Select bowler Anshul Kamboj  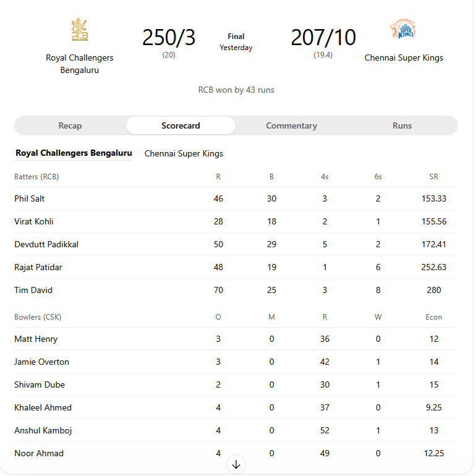(x=43, y=430)
